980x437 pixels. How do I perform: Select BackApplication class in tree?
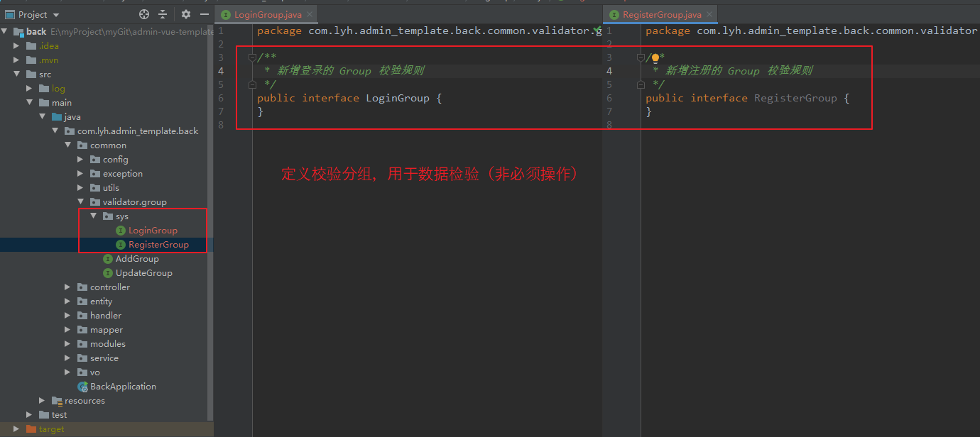click(x=123, y=387)
